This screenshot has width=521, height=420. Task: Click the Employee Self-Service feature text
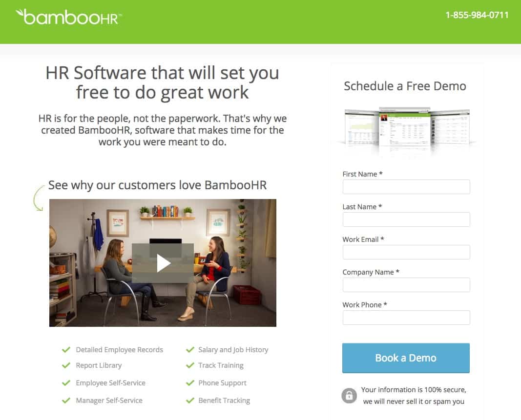[111, 383]
